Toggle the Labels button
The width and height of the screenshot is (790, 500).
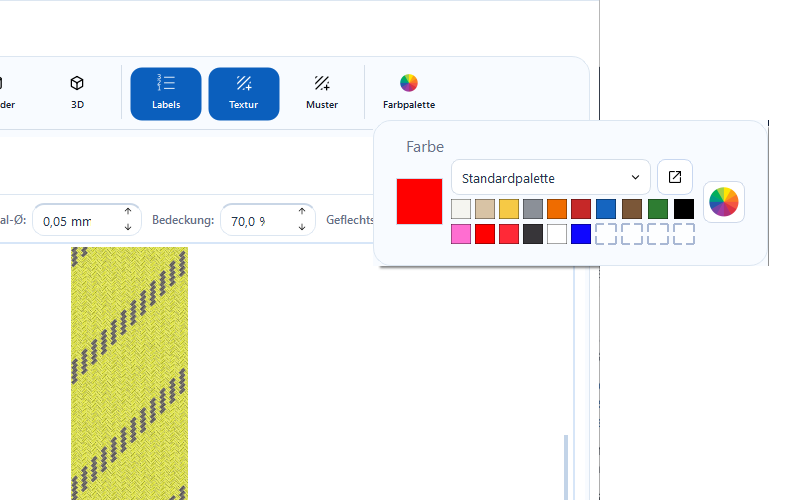[x=166, y=94]
